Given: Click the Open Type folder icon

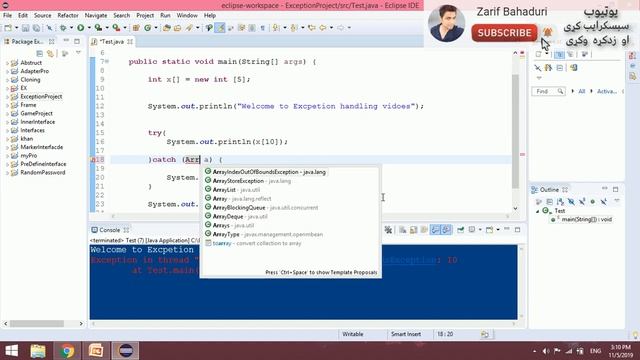Looking at the screenshot, I should tap(167, 28).
